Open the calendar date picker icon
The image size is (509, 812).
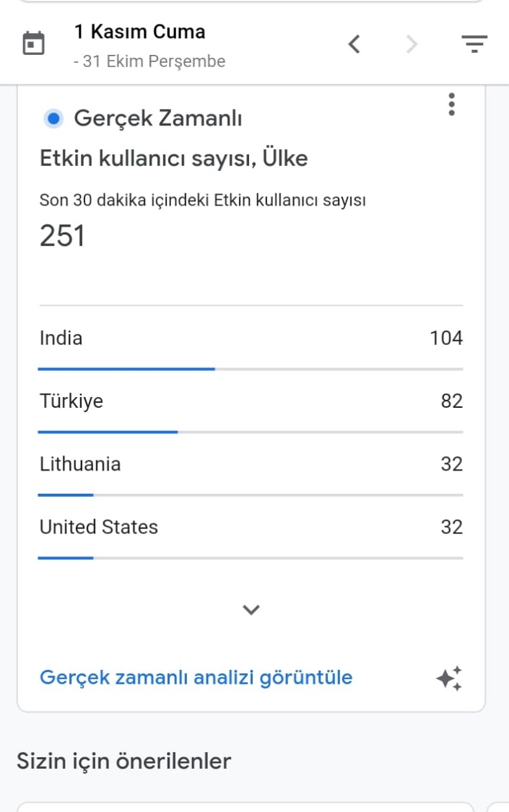pyautogui.click(x=34, y=43)
